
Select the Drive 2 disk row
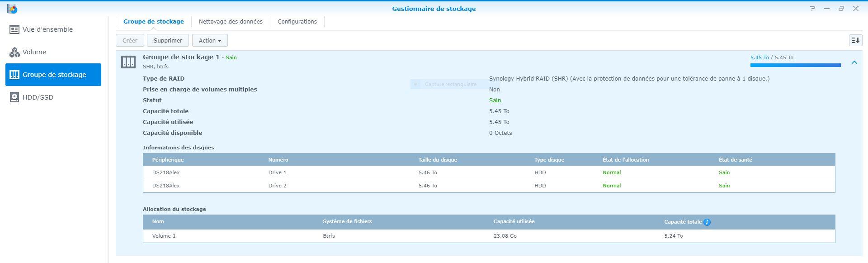[x=488, y=186]
